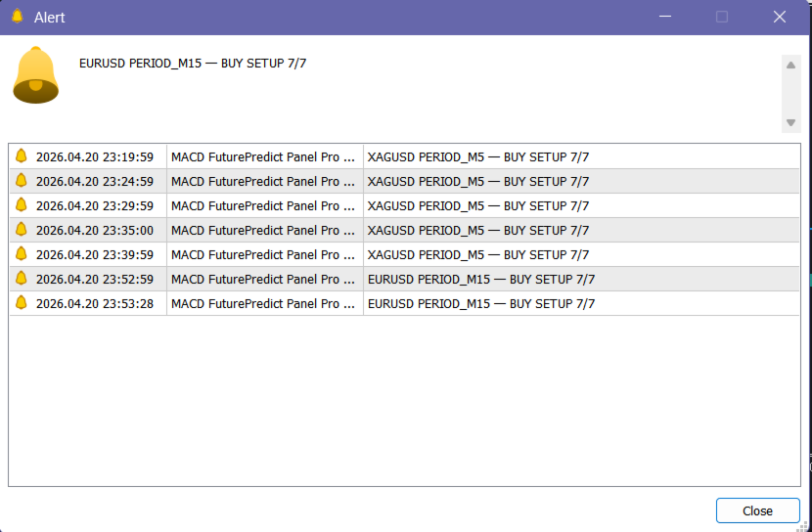Viewport: 812px width, 532px height.
Task: Click the bell icon for the 23:19:59 alert
Action: tap(22, 156)
